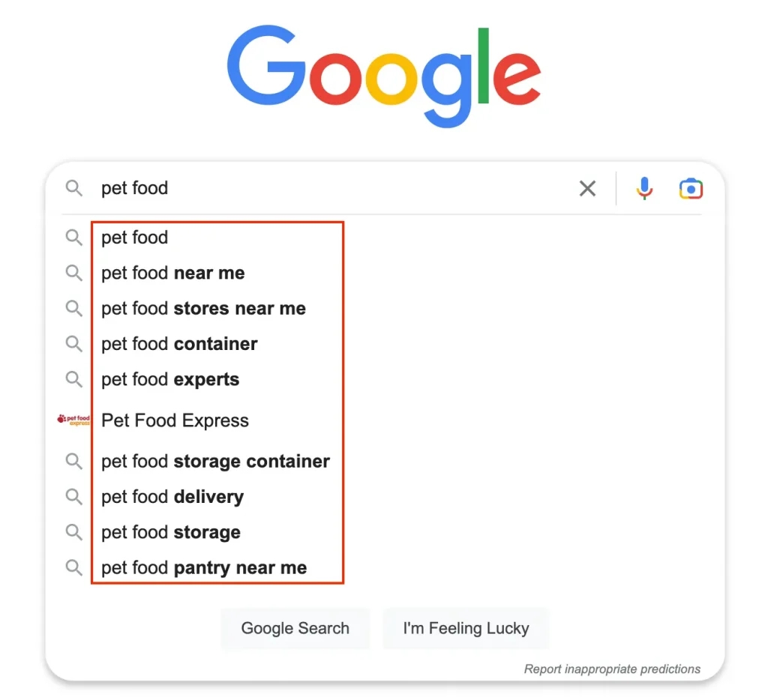Click the I'm Feeling Lucky button

pyautogui.click(x=466, y=628)
